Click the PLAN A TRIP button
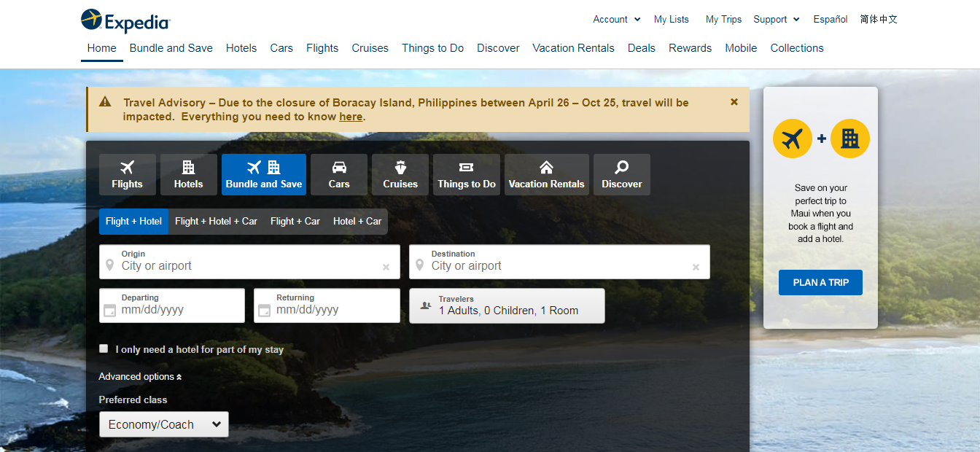This screenshot has height=452, width=980. [x=820, y=282]
